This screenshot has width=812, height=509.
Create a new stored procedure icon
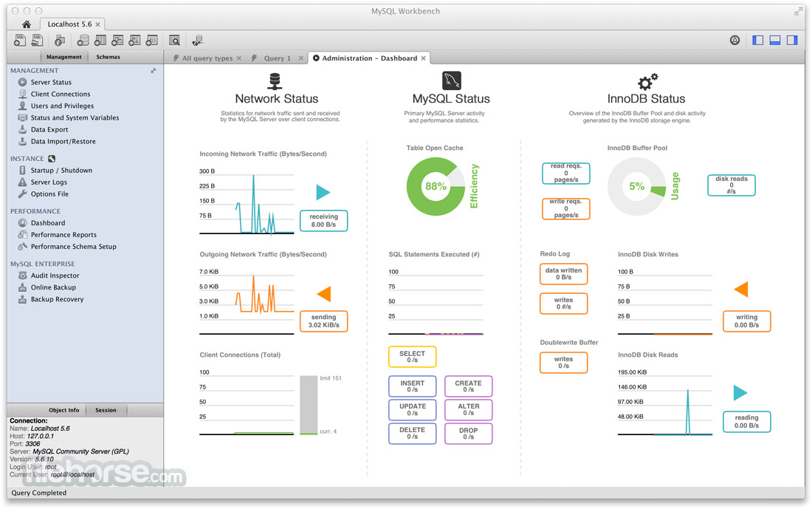point(134,40)
